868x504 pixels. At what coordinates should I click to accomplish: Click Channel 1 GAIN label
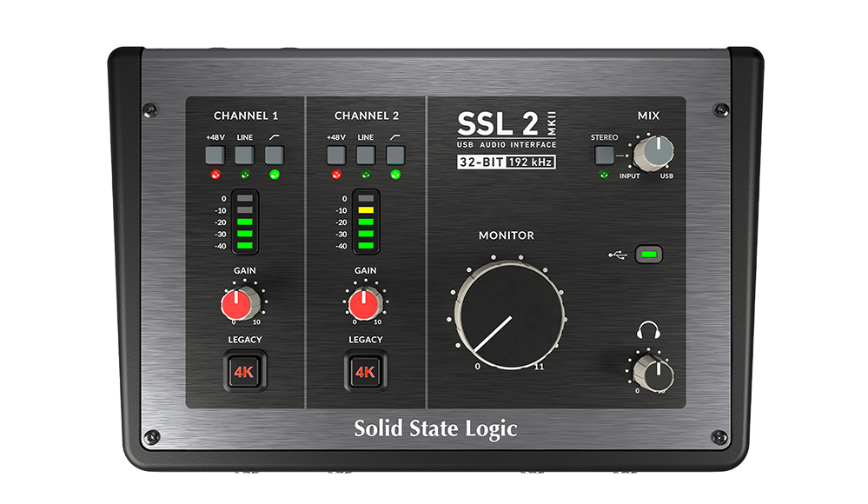pos(245,270)
